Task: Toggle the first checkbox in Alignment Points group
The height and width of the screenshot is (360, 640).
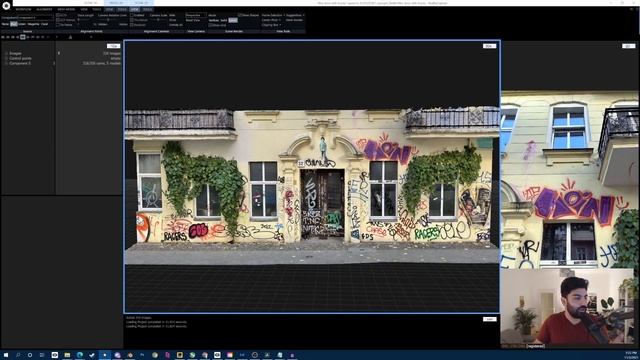Action: click(x=58, y=15)
